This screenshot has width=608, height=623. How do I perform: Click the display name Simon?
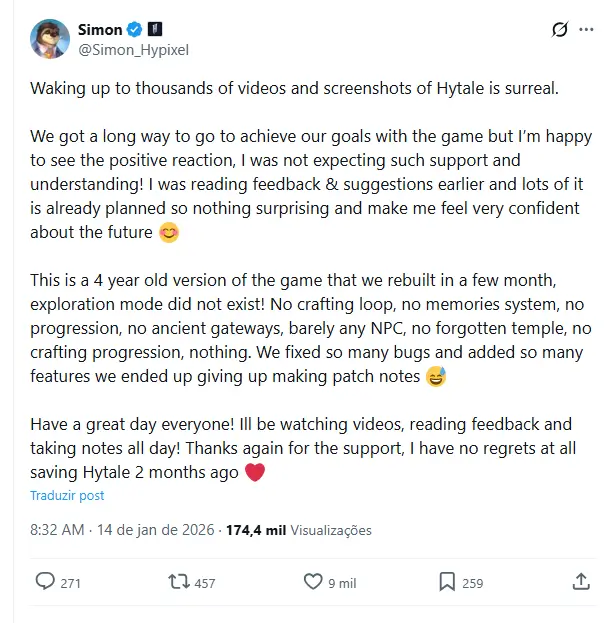[100, 30]
